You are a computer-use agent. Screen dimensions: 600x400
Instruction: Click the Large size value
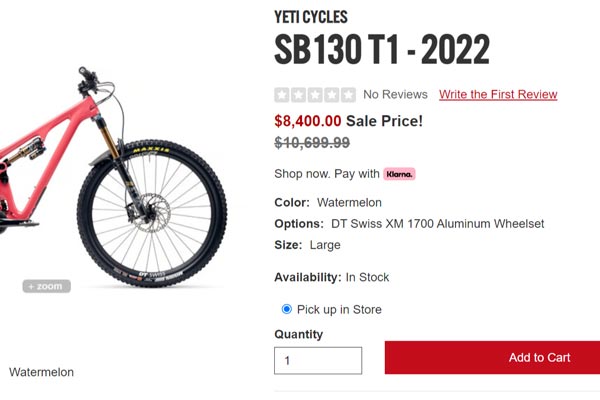point(324,245)
